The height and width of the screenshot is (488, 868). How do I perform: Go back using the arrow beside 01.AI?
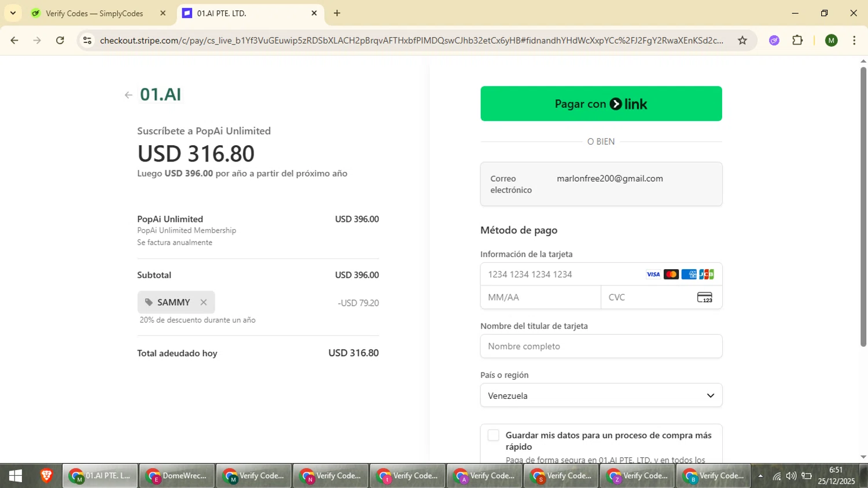point(128,95)
